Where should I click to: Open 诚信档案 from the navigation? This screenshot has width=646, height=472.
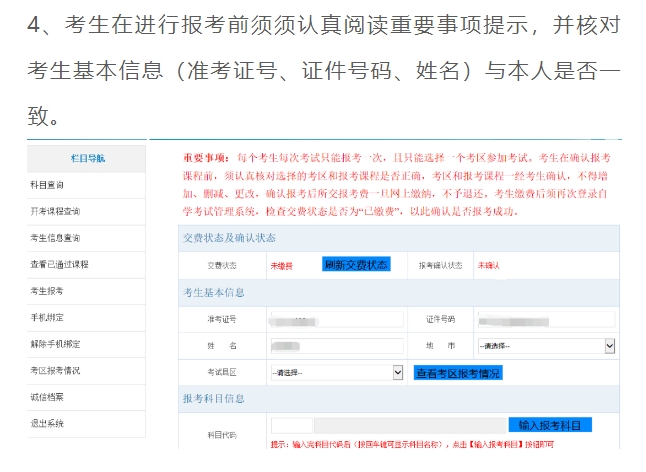point(48,397)
